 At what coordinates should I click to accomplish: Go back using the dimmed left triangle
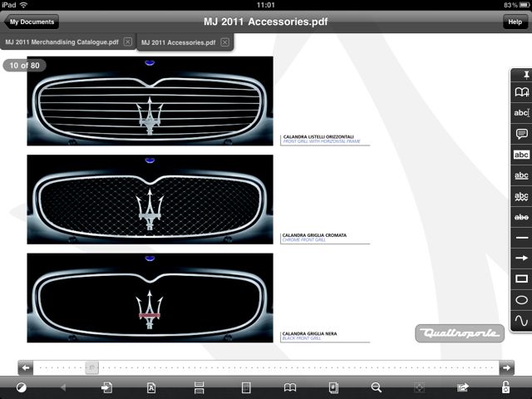[63, 387]
